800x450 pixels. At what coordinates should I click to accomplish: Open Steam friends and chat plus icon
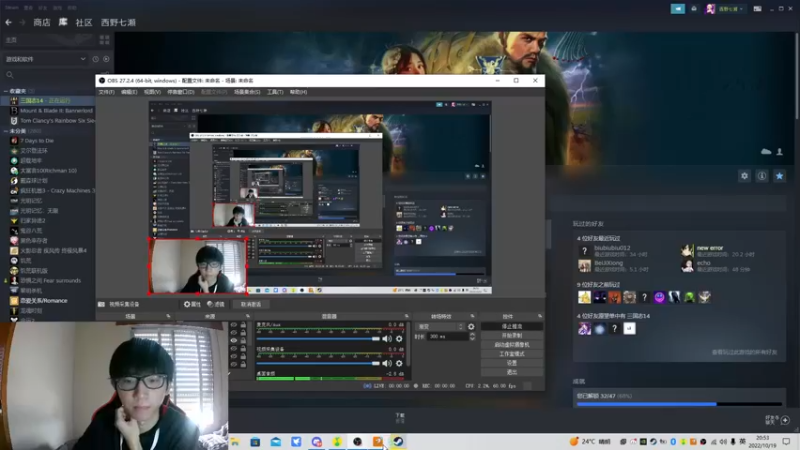click(785, 420)
